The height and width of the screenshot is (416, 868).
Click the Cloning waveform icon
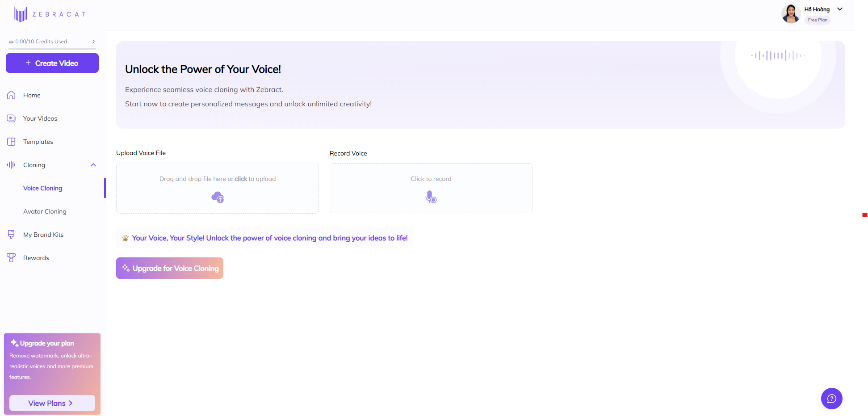coord(11,165)
